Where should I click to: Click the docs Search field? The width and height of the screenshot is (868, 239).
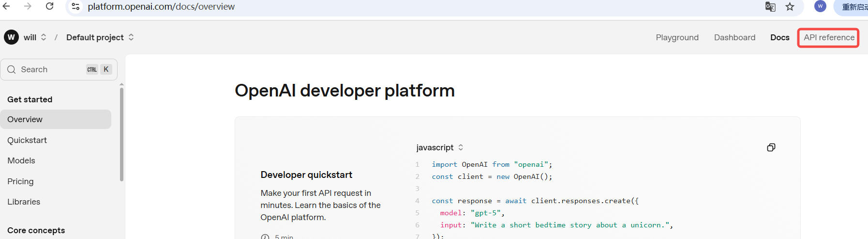point(59,69)
